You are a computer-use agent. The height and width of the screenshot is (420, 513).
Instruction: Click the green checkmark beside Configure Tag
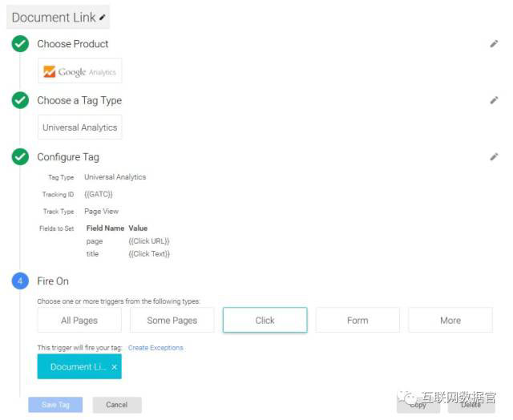pos(21,157)
